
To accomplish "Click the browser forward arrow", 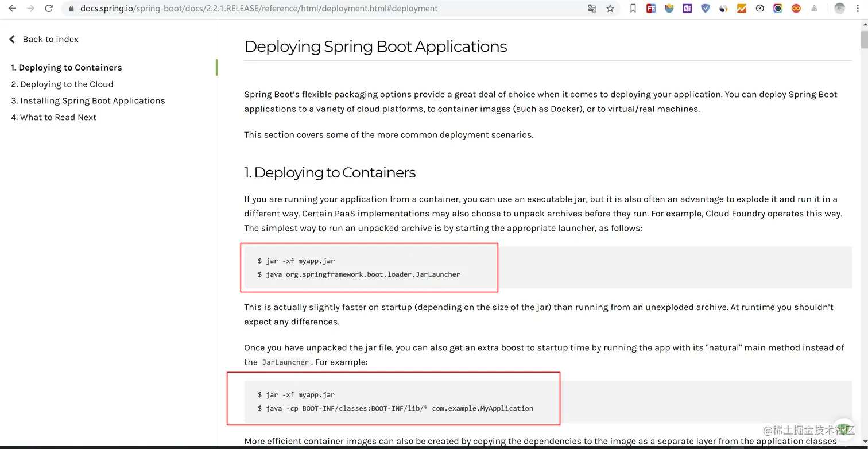I will pyautogui.click(x=30, y=9).
